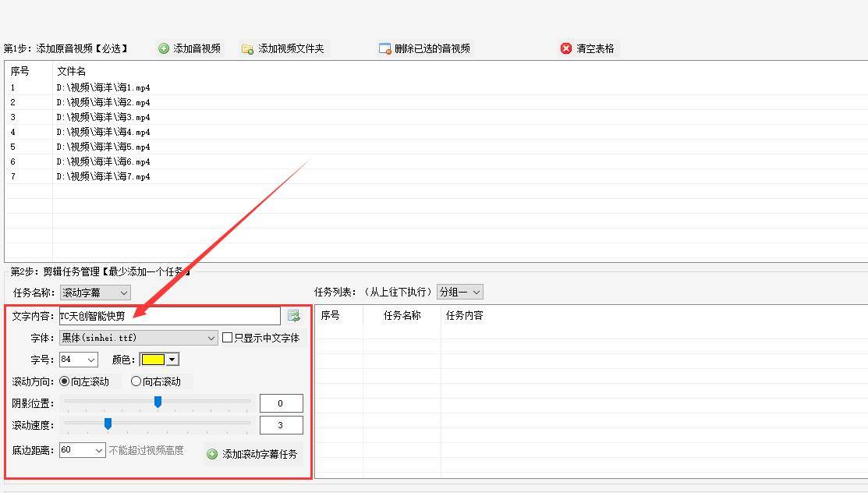
Task: Open the 分组一 task list dropdown
Action: click(x=459, y=292)
